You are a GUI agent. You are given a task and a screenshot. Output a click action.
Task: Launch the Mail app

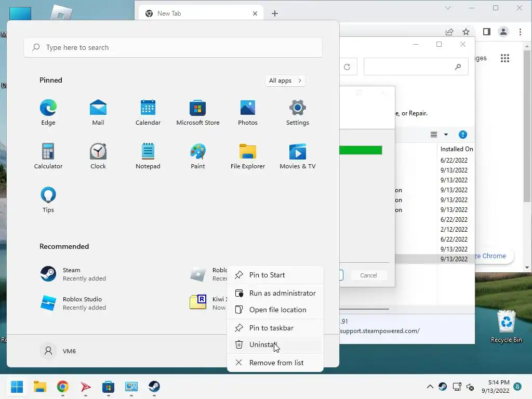(98, 112)
